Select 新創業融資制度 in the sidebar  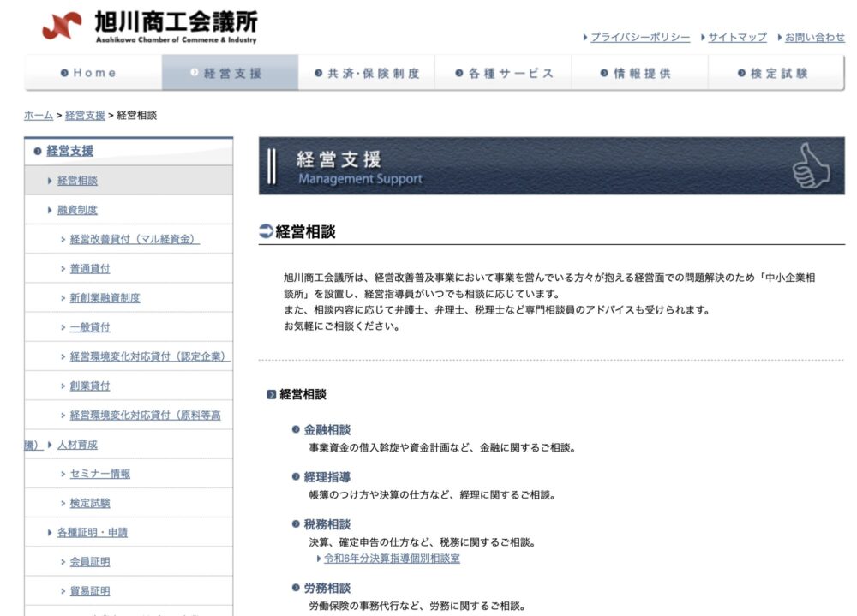[x=105, y=298]
